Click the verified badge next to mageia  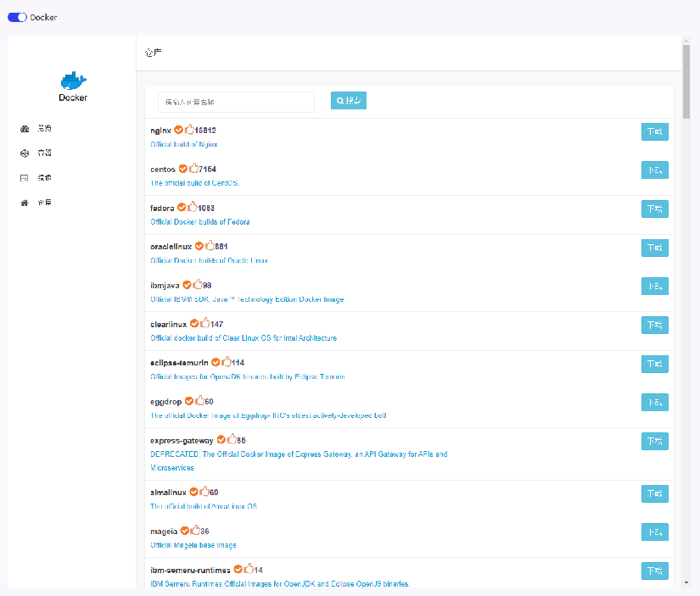(x=184, y=531)
